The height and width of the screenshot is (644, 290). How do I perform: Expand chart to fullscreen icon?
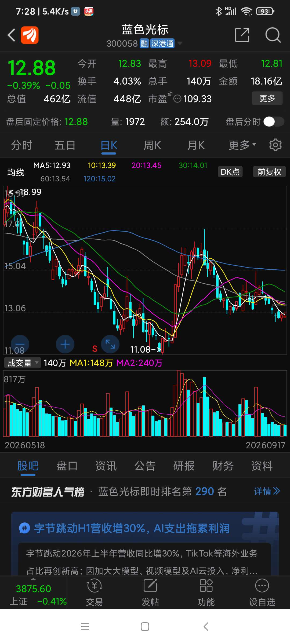coord(110,344)
